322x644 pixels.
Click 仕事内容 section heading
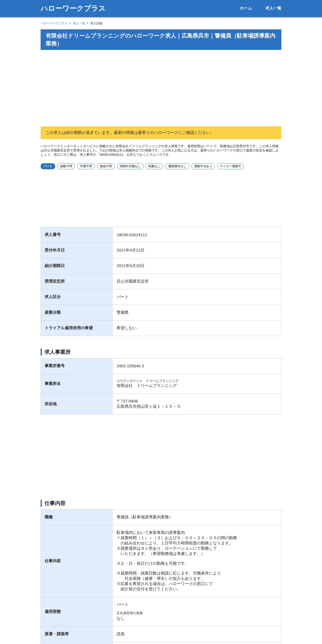pyautogui.click(x=55, y=503)
